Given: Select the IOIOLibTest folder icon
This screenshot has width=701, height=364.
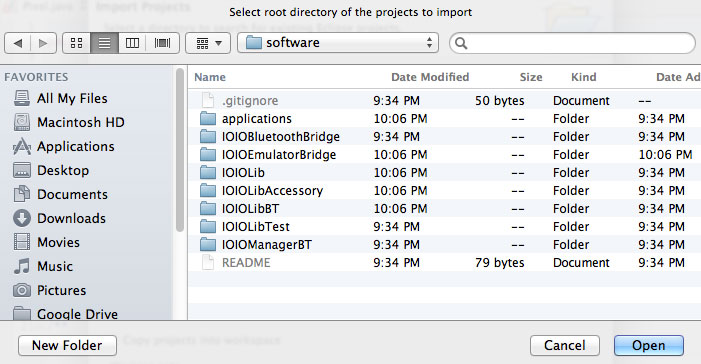Looking at the screenshot, I should (207, 227).
